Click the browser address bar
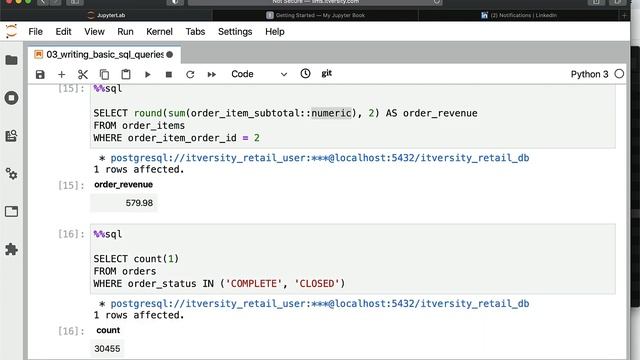 pyautogui.click(x=315, y=2)
